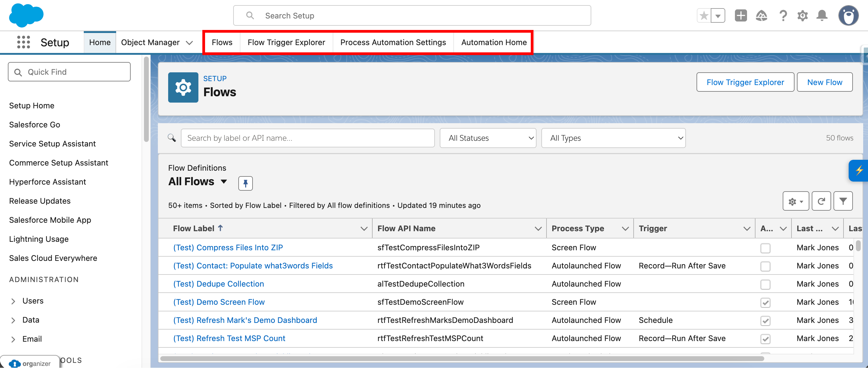Uncheck Refresh Mark's Demo Dashboard checkbox
The image size is (868, 368).
pyautogui.click(x=766, y=321)
